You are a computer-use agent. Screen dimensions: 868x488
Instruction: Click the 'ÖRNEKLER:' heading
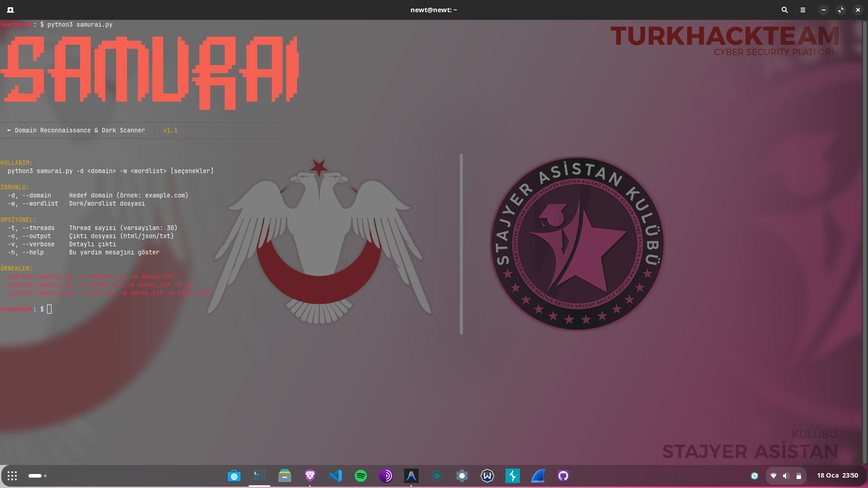click(17, 269)
